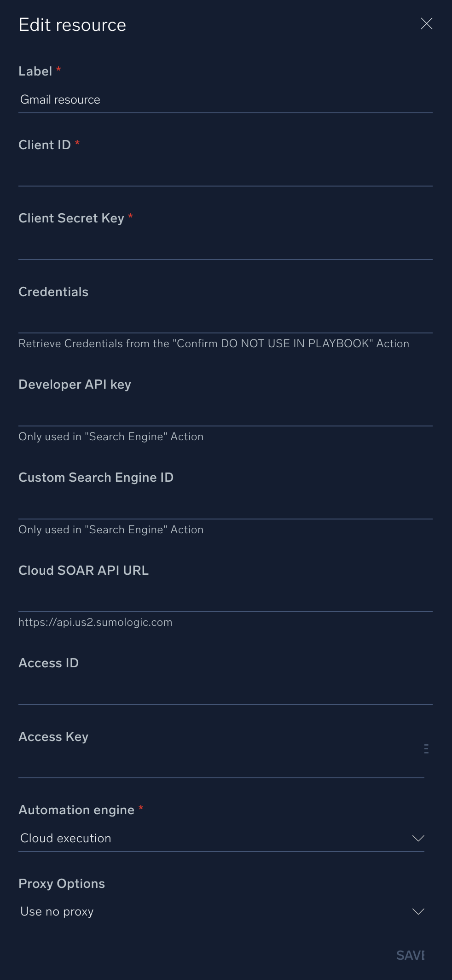
Task: Click the Automation engine chevron arrow
Action: 418,838
